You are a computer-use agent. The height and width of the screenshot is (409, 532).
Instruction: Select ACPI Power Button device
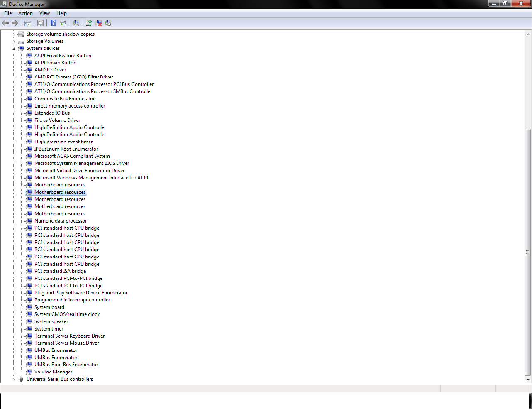pos(55,63)
